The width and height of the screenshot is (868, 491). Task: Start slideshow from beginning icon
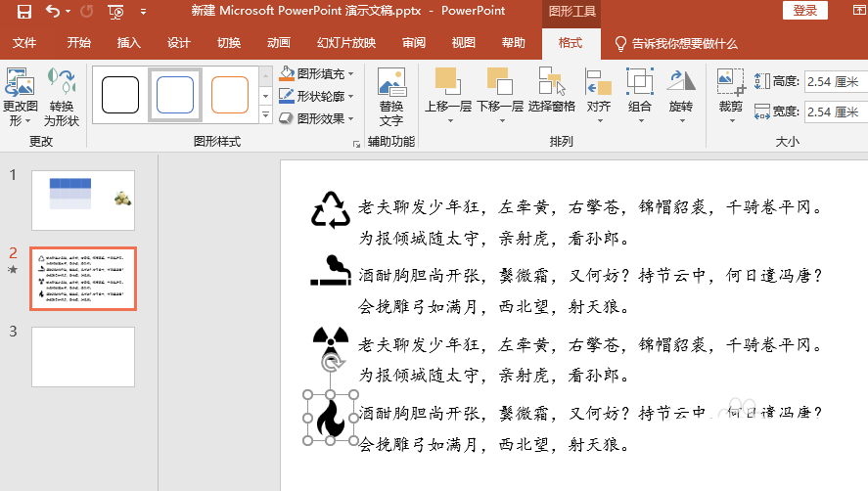[x=115, y=12]
